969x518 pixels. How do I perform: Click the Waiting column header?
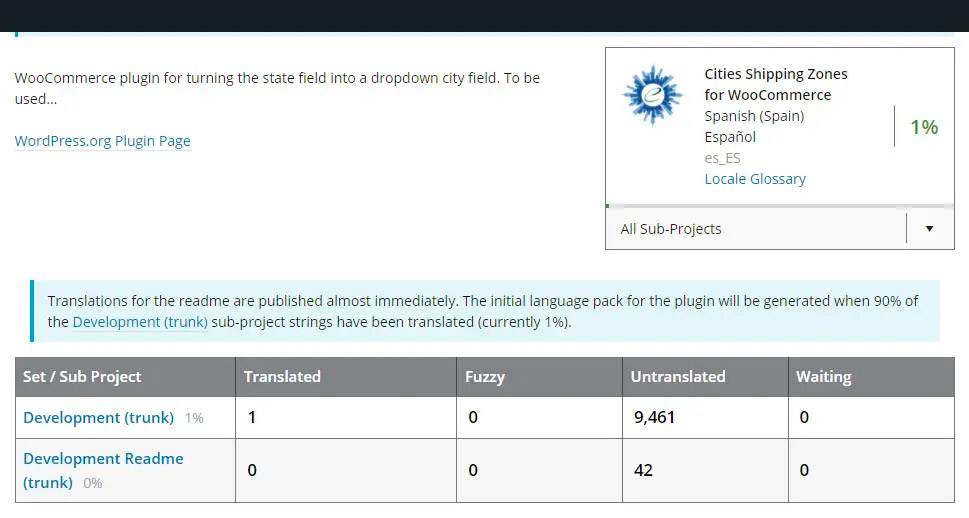[823, 377]
